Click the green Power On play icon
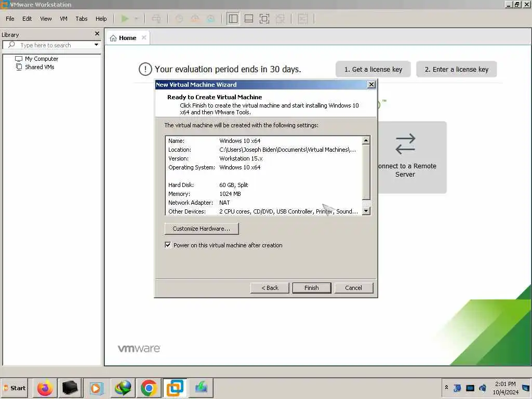532x399 pixels. (x=125, y=19)
